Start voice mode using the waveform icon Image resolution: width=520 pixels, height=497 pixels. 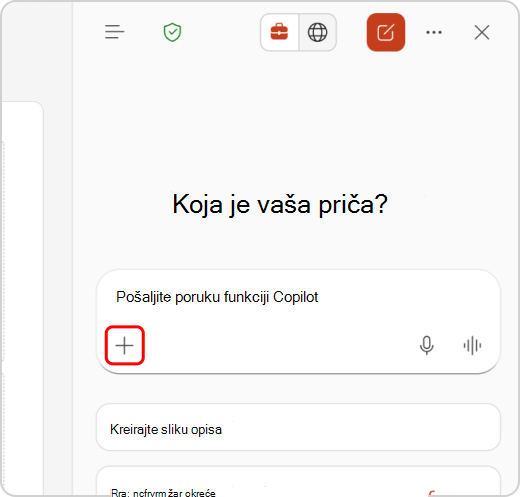pos(472,345)
